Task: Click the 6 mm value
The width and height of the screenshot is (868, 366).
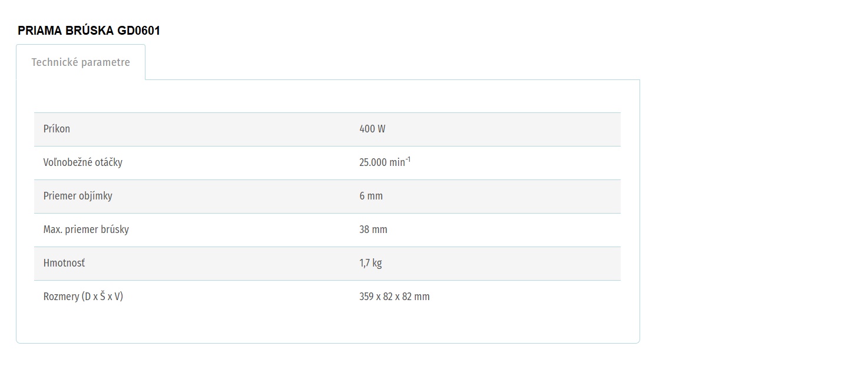Action: pyautogui.click(x=371, y=196)
